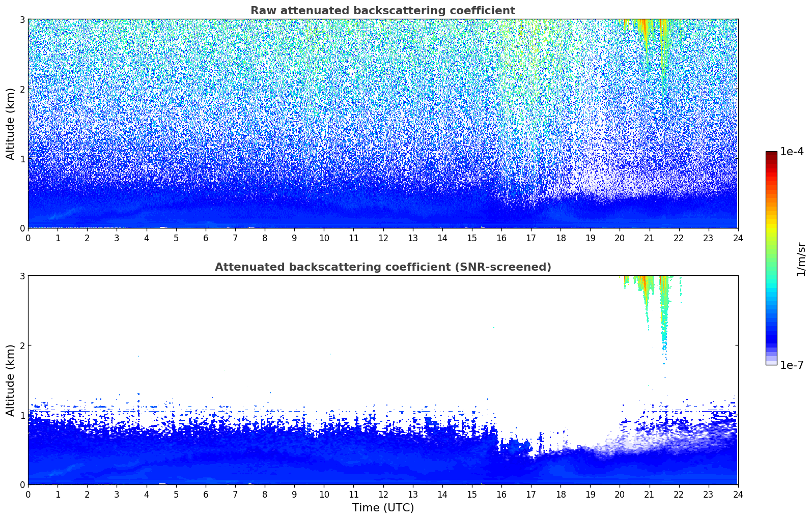Viewport: 812px width, 519px height.
Task: Click the 'Time (UTC)' axis label
Action: click(x=383, y=508)
